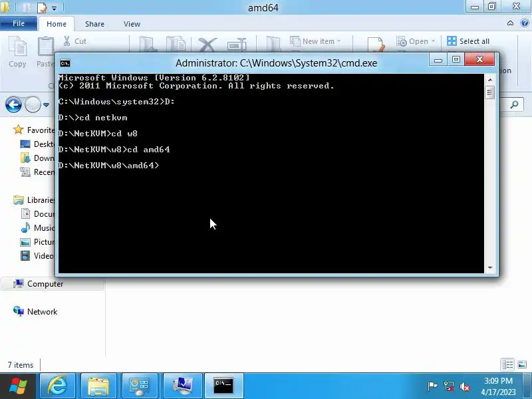
Task: Click the cmd.exe system menu icon
Action: click(65, 63)
